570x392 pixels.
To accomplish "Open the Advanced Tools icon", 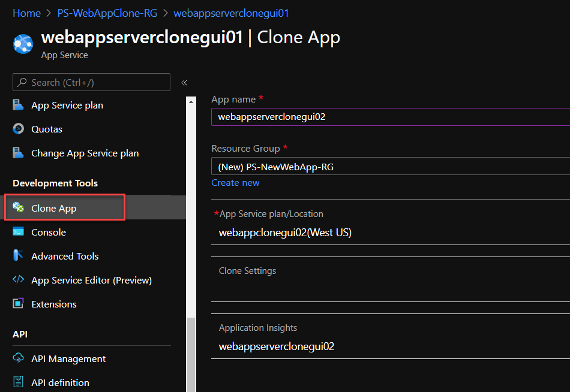I will tap(19, 256).
